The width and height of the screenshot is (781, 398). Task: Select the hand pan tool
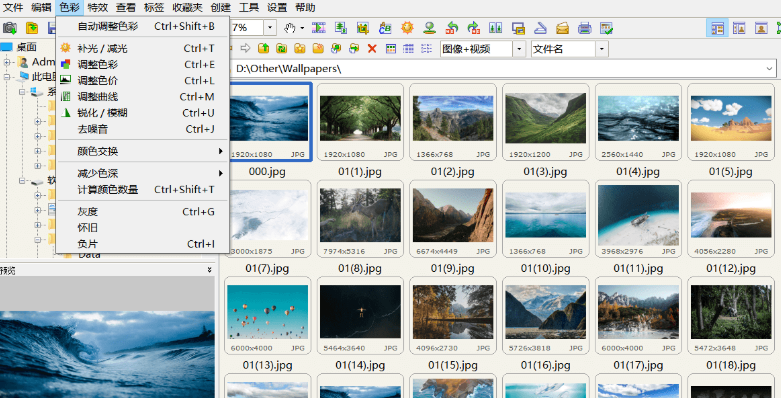tap(289, 28)
